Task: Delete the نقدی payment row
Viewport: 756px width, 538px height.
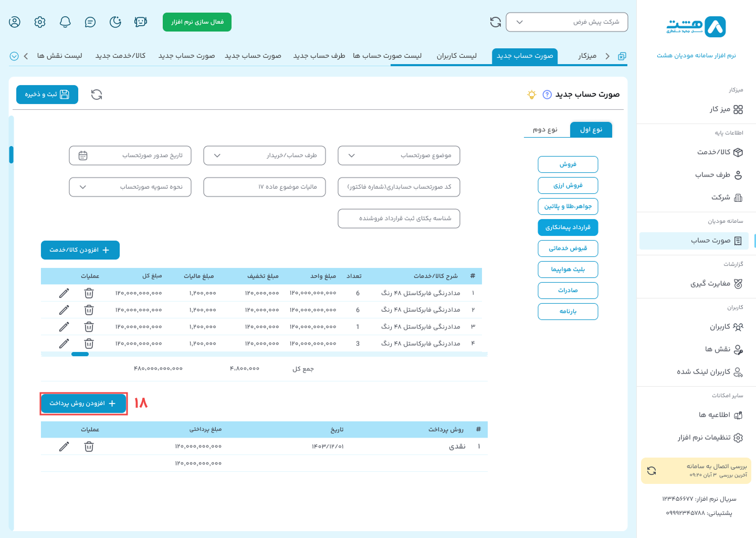Action: (89, 447)
